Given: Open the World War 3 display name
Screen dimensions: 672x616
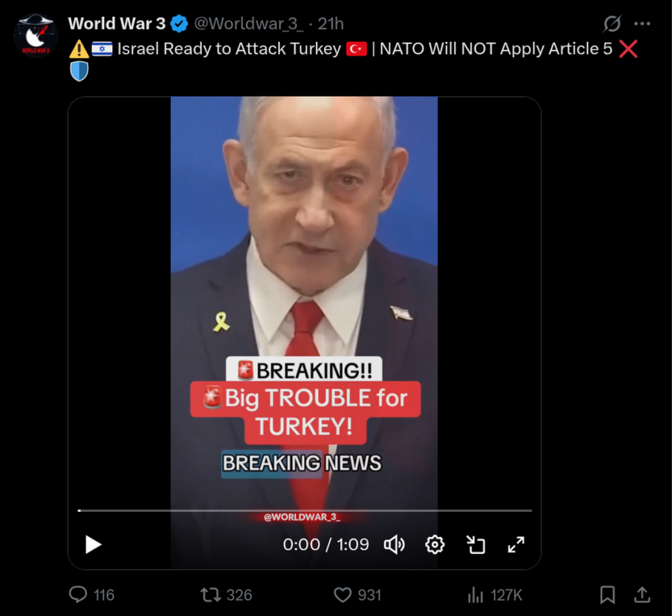Looking at the screenshot, I should click(117, 24).
